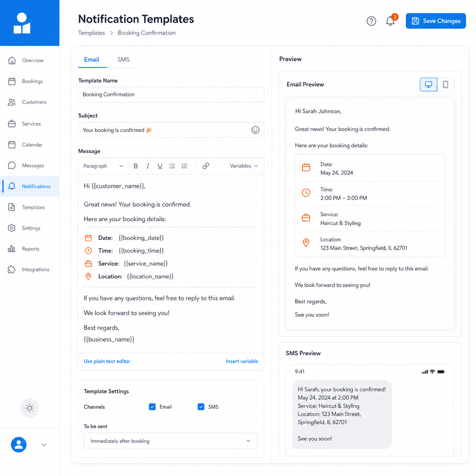Click the {{location_name}} variable in editor
The width and height of the screenshot is (476, 476).
pos(150,277)
